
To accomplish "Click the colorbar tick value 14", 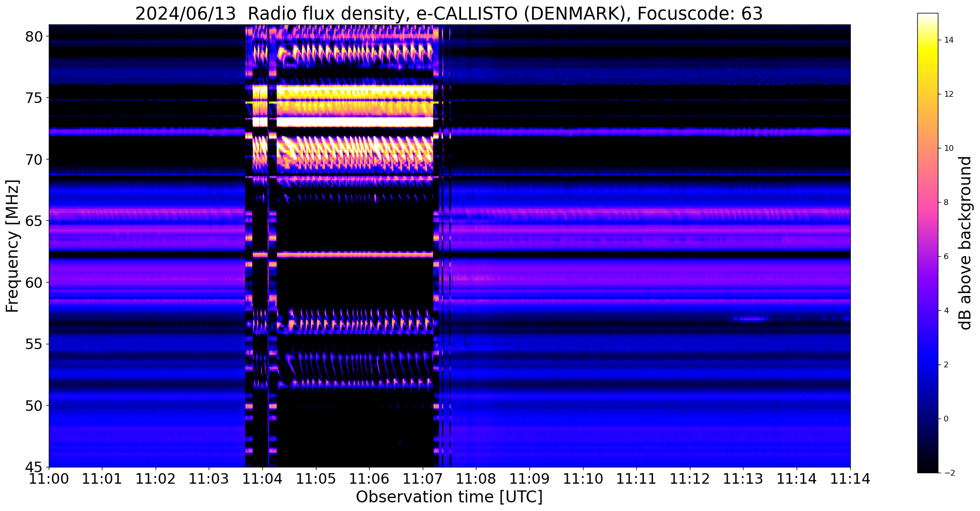I will coord(948,40).
